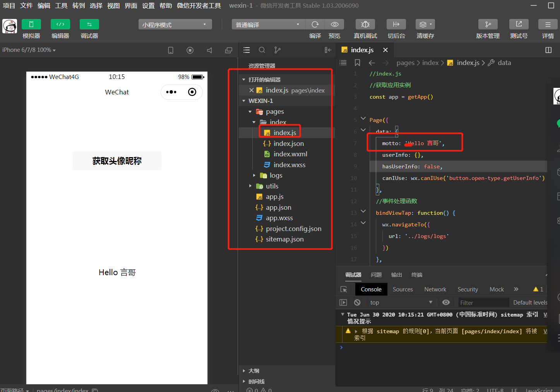Toggle the debugger panel button
Screen dimensions: 560x392
coord(89,24)
